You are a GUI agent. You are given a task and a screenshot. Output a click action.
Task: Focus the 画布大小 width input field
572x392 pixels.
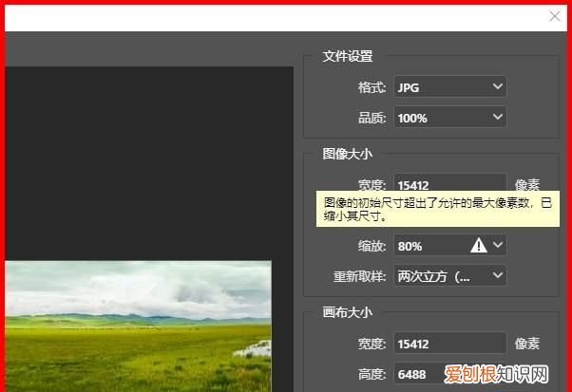[449, 344]
